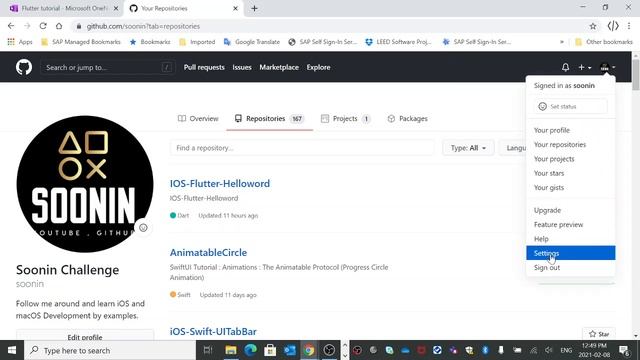Star the iOS-Swift-UITabBar repository
The image size is (640, 360).
click(599, 334)
